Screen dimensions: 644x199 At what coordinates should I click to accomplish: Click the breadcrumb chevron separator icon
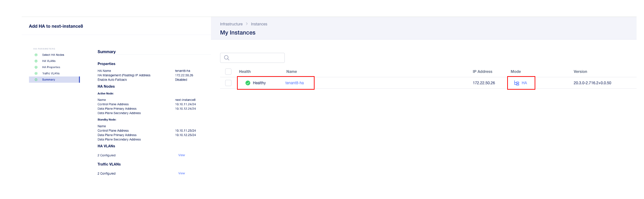(x=247, y=24)
